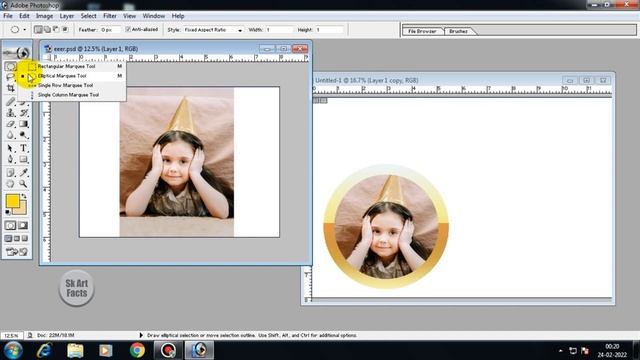Viewport: 640px width, 360px height.
Task: Choose New Selection mode in options bar
Action: pos(38,30)
